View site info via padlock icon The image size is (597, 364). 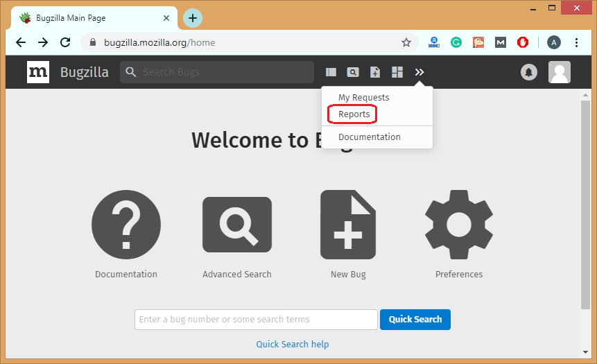click(x=92, y=42)
